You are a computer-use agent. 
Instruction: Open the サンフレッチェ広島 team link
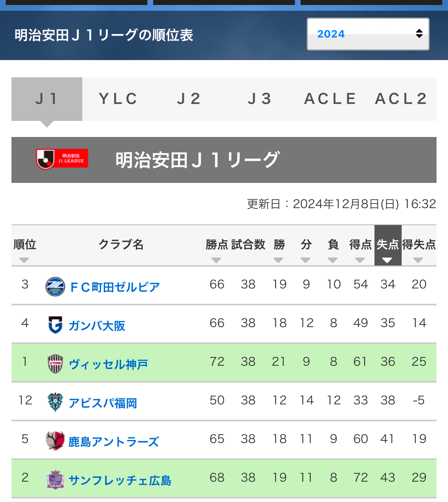coord(120,480)
